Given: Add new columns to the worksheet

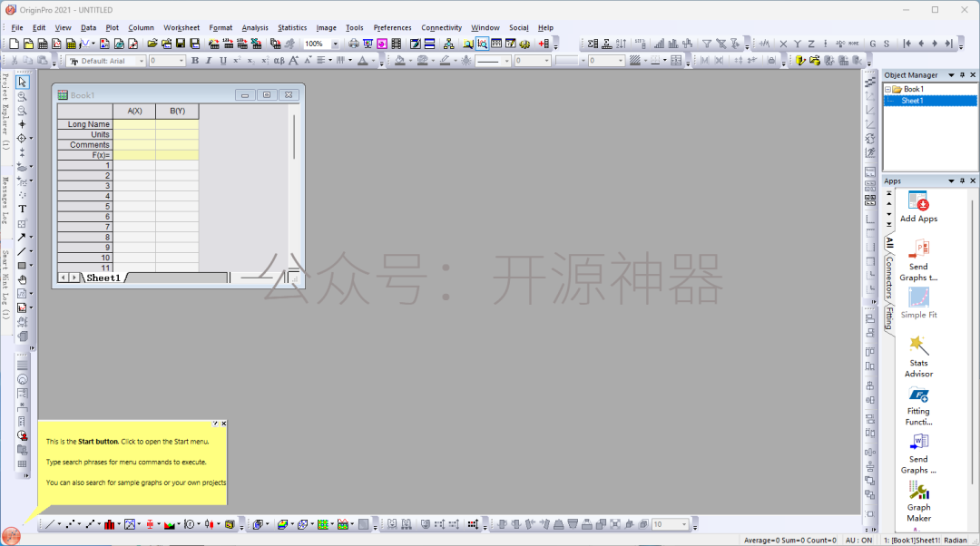Looking at the screenshot, I should (544, 44).
